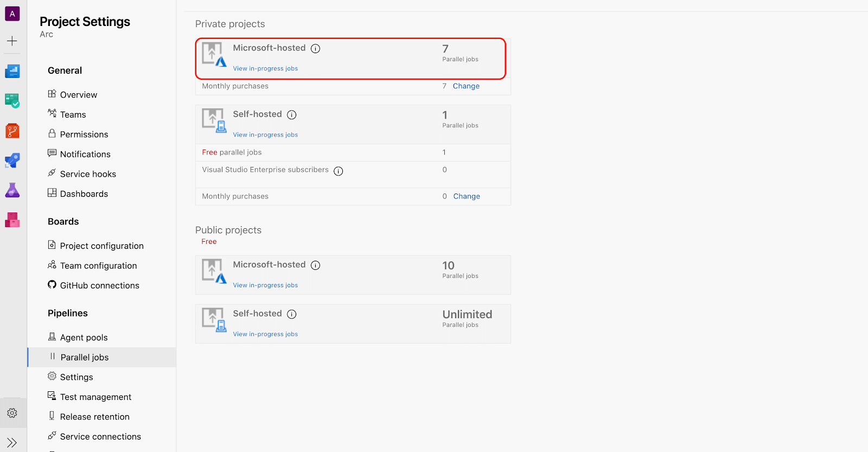Click the Boards section heading
Image resolution: width=868 pixels, height=452 pixels.
tap(63, 221)
